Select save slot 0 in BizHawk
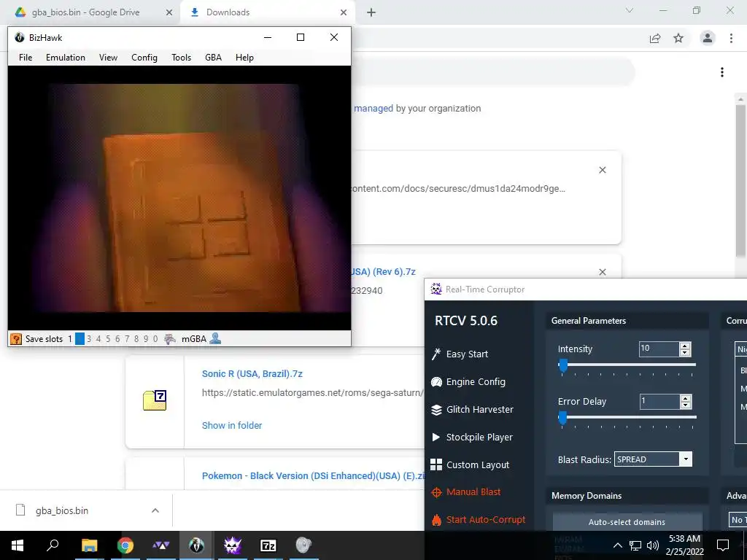Image resolution: width=747 pixels, height=560 pixels. click(155, 339)
